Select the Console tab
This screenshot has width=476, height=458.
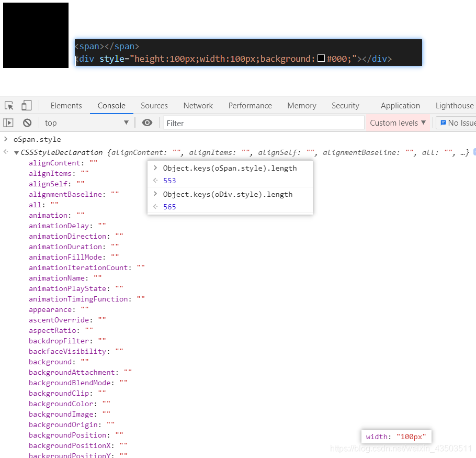(x=111, y=105)
